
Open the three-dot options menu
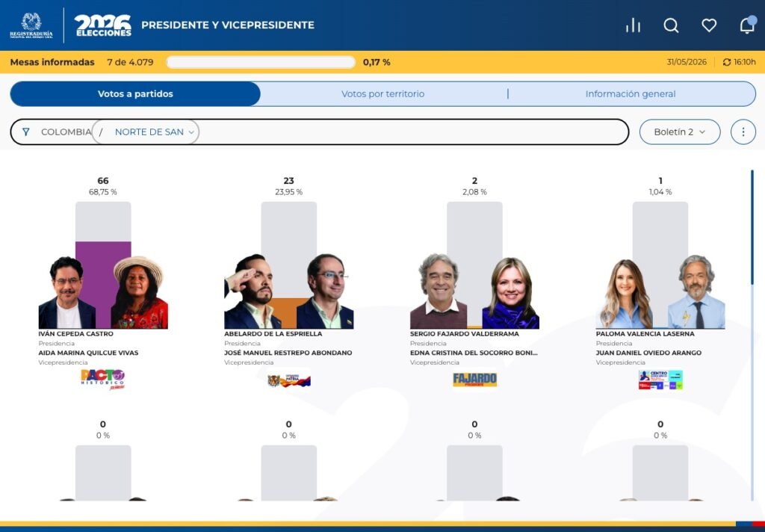click(x=743, y=132)
